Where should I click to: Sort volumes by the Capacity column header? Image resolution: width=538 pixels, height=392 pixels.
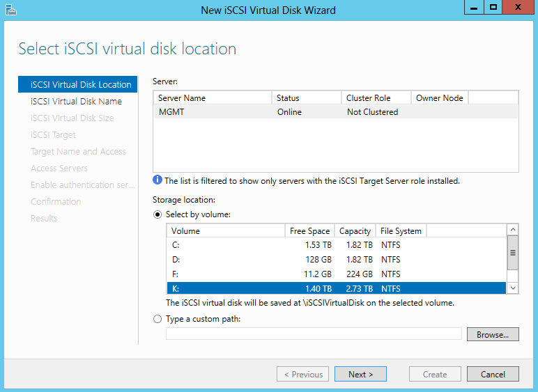click(355, 231)
